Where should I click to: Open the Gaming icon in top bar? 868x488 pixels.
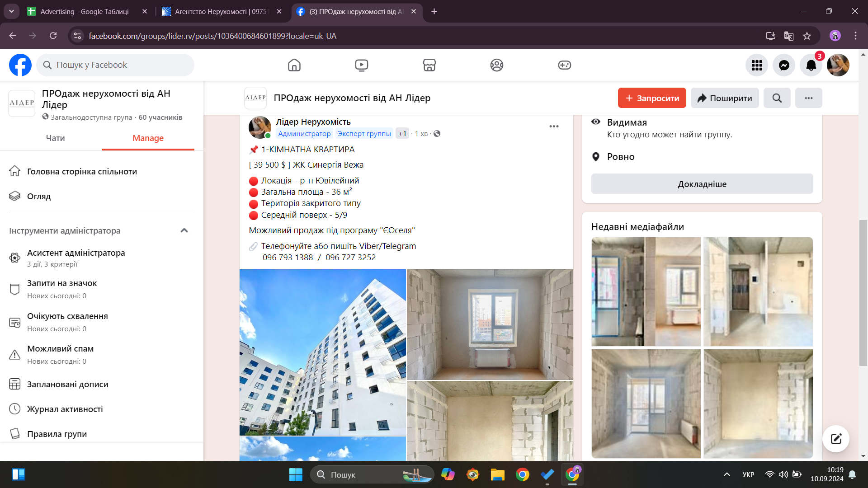point(564,65)
